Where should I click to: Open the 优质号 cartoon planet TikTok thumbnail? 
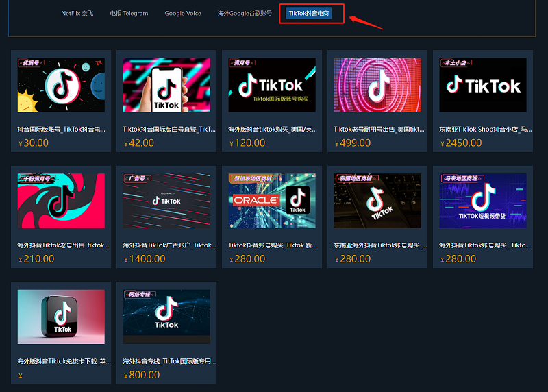point(61,85)
